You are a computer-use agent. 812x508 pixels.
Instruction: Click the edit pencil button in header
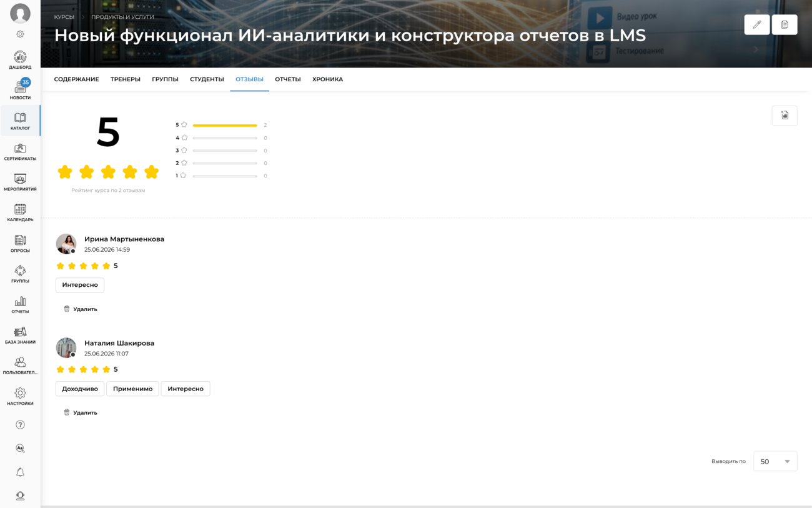(757, 24)
